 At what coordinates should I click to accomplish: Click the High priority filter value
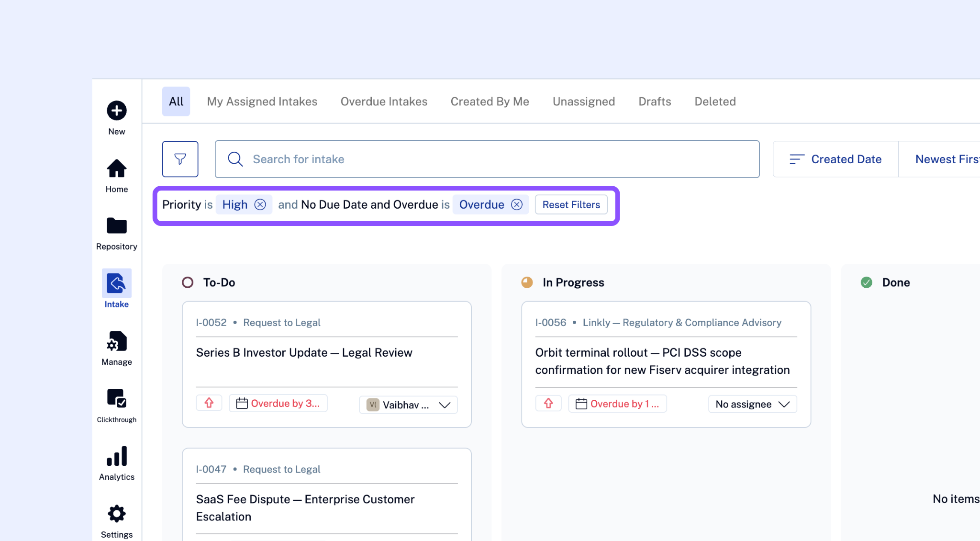click(235, 204)
